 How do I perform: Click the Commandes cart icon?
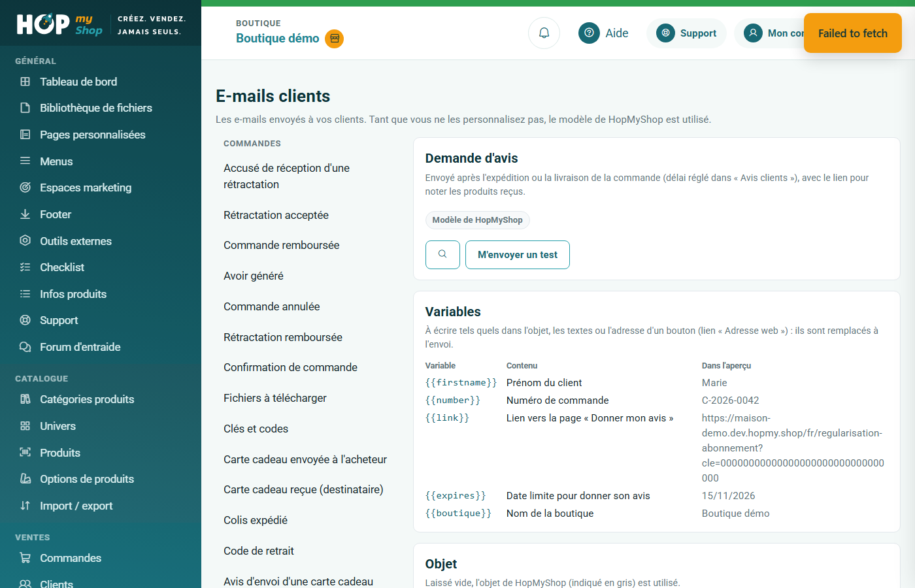coord(25,558)
